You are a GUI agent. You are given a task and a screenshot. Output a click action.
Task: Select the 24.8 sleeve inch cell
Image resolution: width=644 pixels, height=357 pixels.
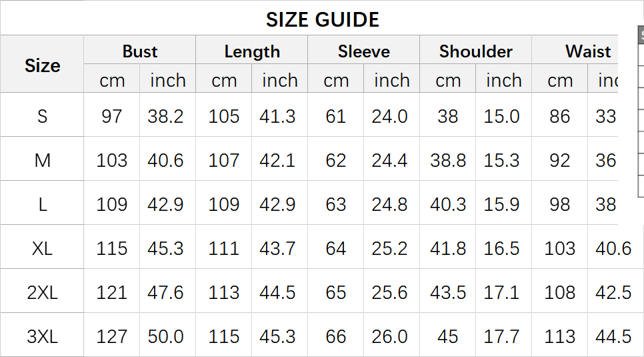[x=389, y=204]
